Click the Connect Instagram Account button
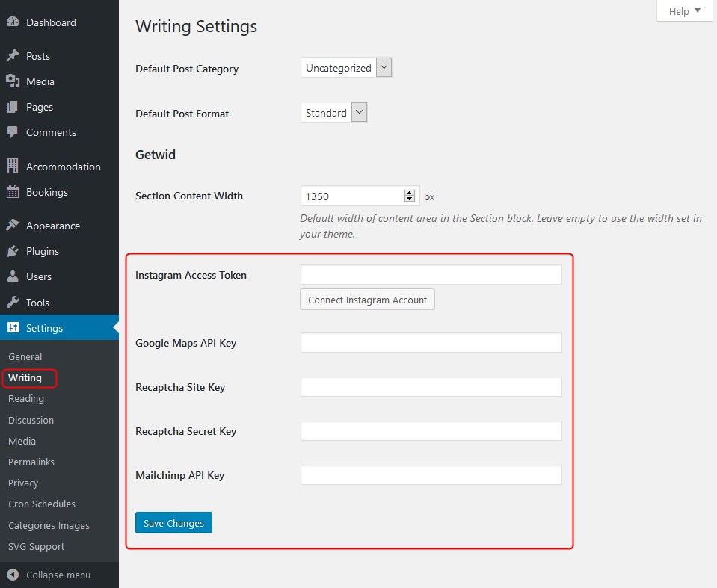 point(367,300)
